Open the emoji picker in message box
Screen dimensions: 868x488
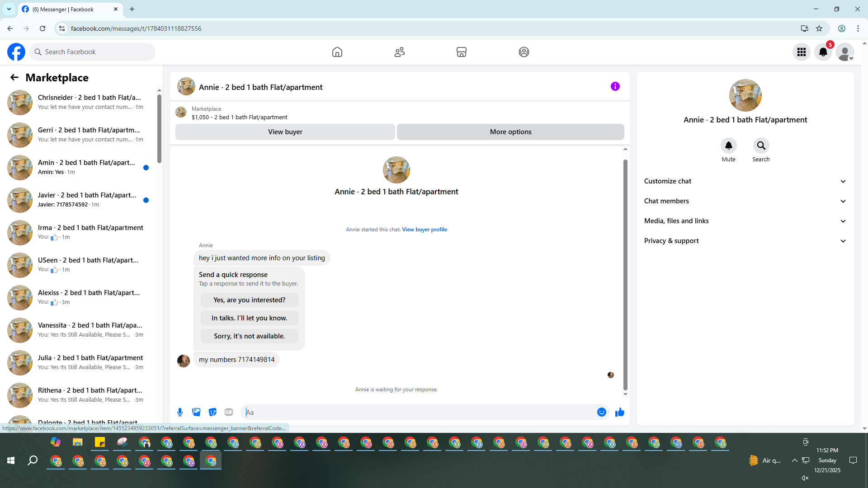(601, 412)
